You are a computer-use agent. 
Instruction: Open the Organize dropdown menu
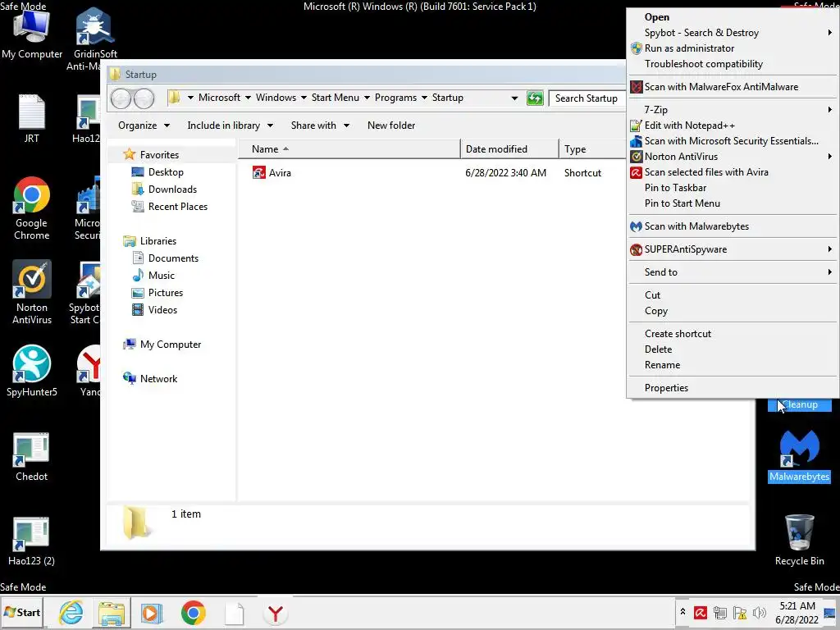(144, 126)
